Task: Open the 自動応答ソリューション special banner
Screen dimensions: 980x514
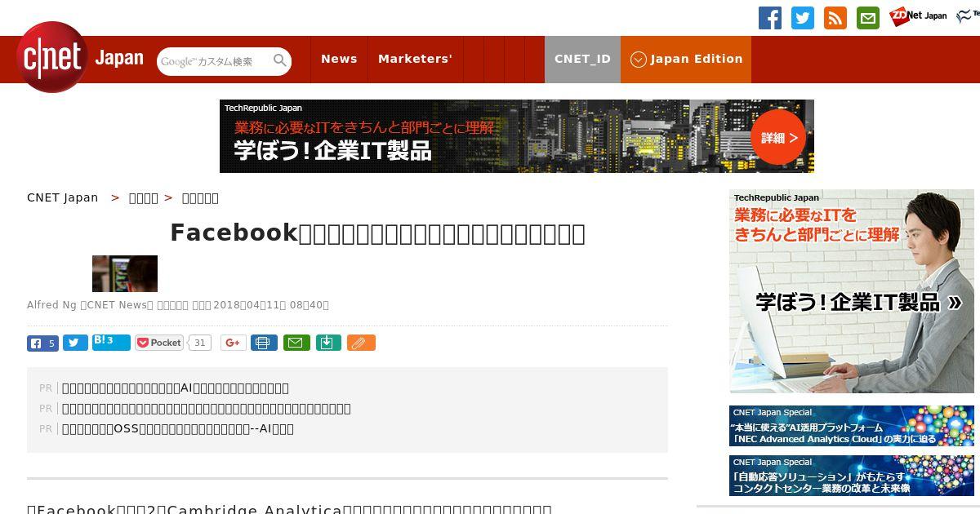Action: point(852,476)
